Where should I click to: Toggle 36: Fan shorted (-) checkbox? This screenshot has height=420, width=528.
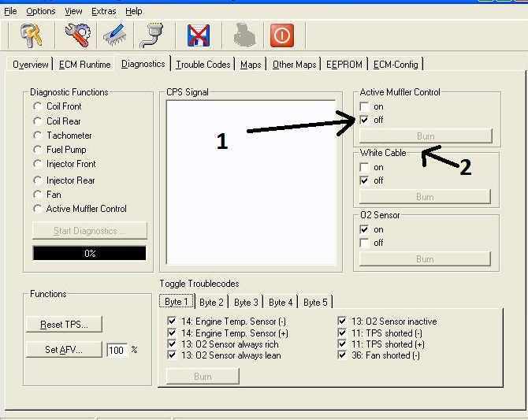[x=342, y=355]
